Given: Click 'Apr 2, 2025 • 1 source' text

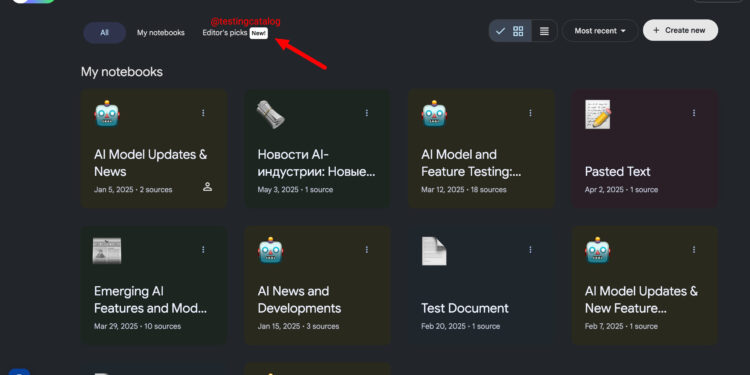Looking at the screenshot, I should pos(621,189).
